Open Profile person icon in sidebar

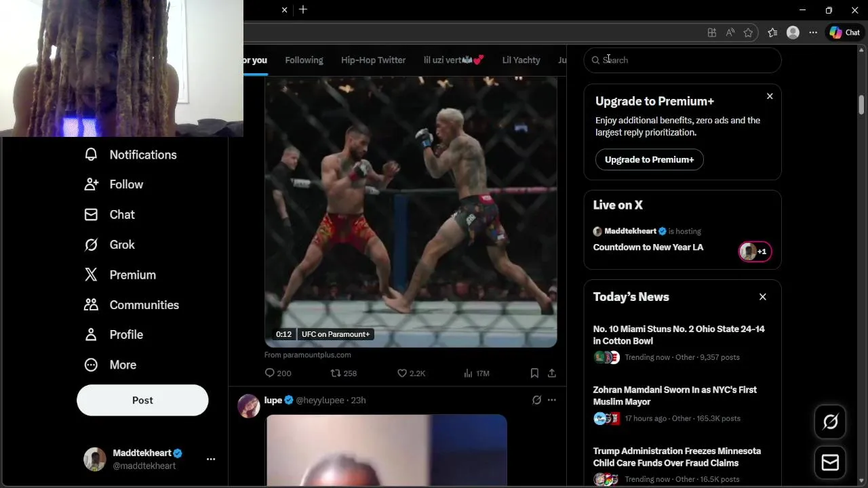point(91,335)
